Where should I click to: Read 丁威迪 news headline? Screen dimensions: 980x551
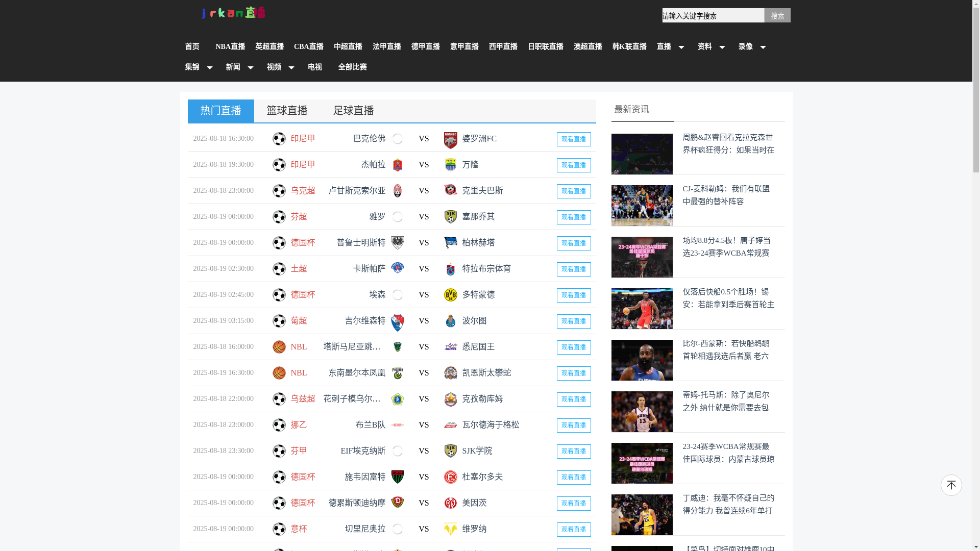(728, 505)
